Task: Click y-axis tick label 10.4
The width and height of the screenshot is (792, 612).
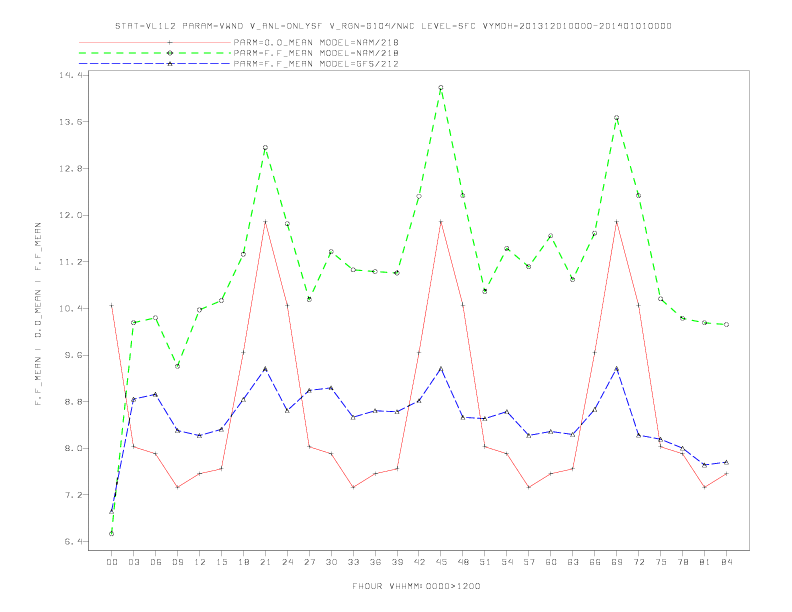Action: tap(69, 309)
